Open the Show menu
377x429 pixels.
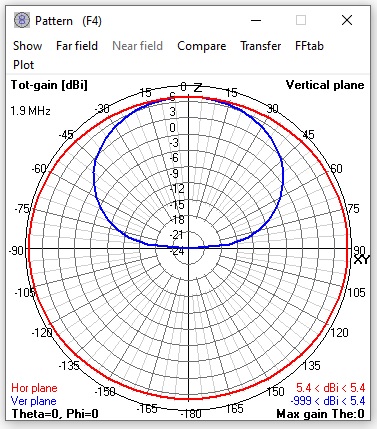point(27,46)
